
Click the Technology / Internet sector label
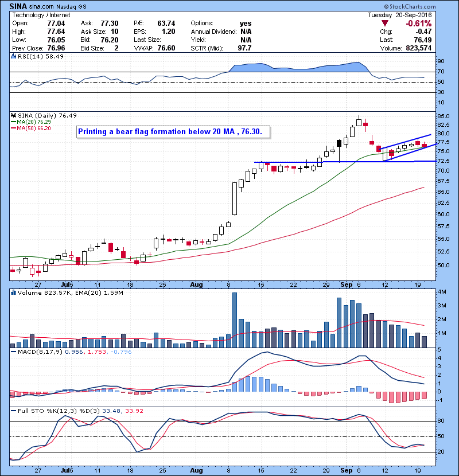point(41,15)
